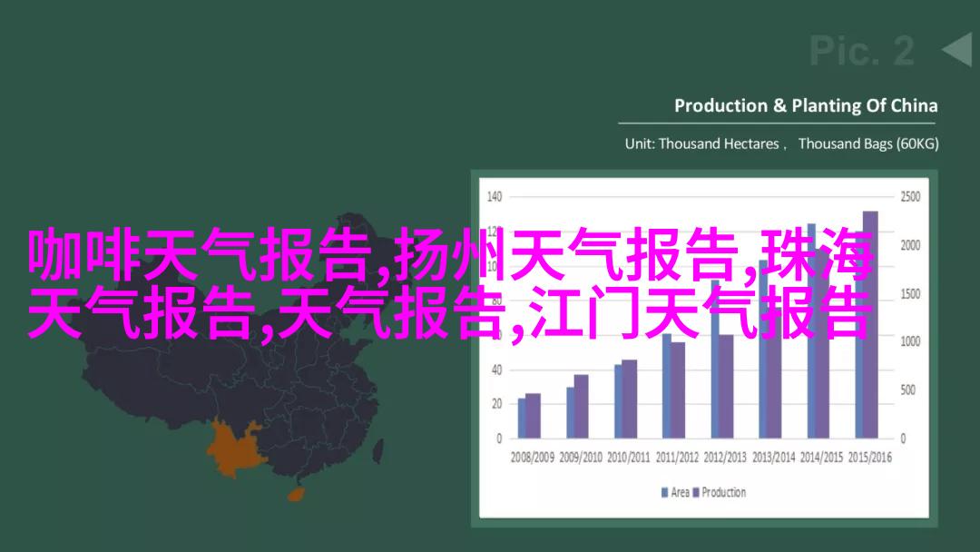Click the 2012/2013 axis label
The height and width of the screenshot is (552, 980).
coord(725,458)
